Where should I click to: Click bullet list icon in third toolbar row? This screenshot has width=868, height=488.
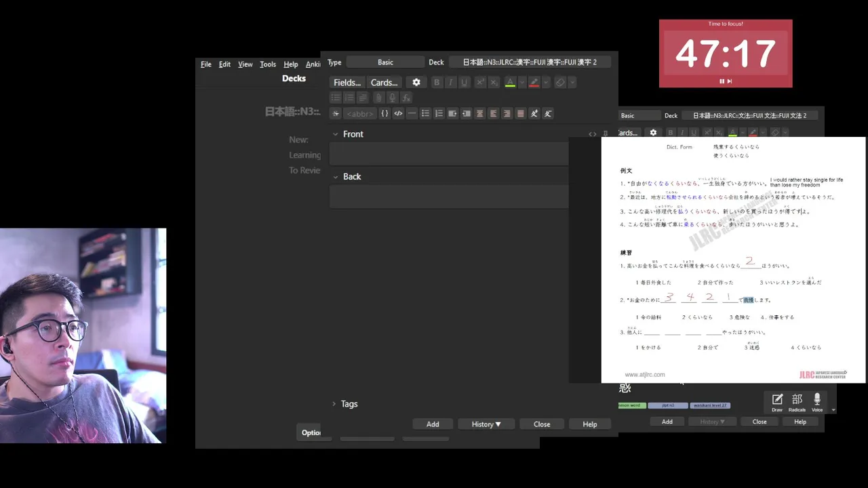pos(425,113)
